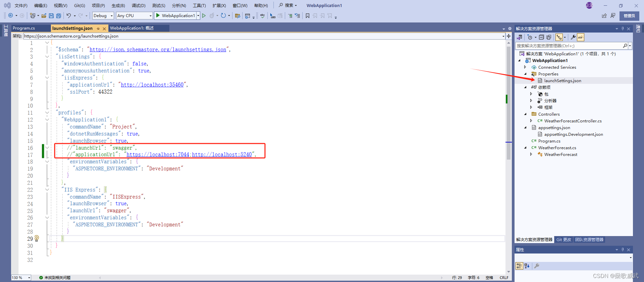
Task: Expand the Connected Services node
Action: click(x=525, y=67)
